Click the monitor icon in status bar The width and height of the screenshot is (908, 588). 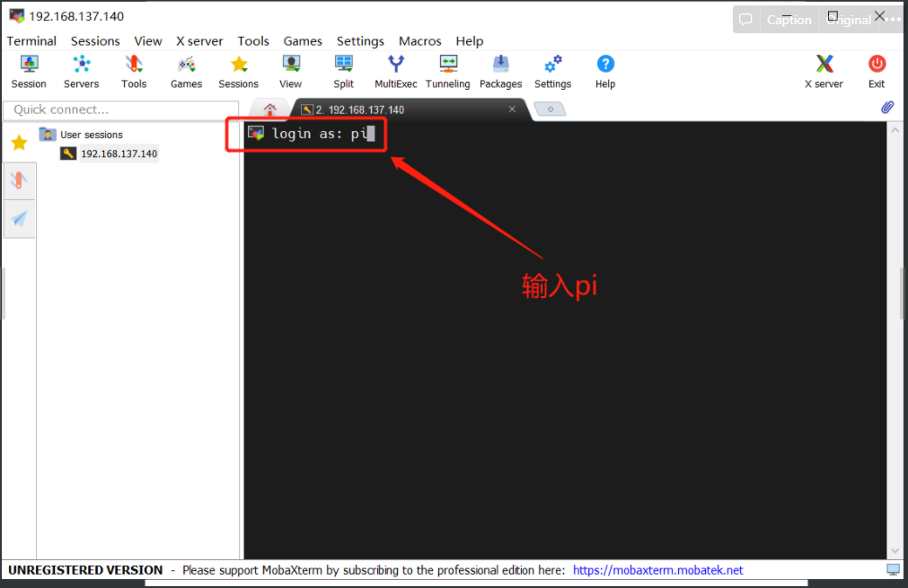(x=894, y=570)
